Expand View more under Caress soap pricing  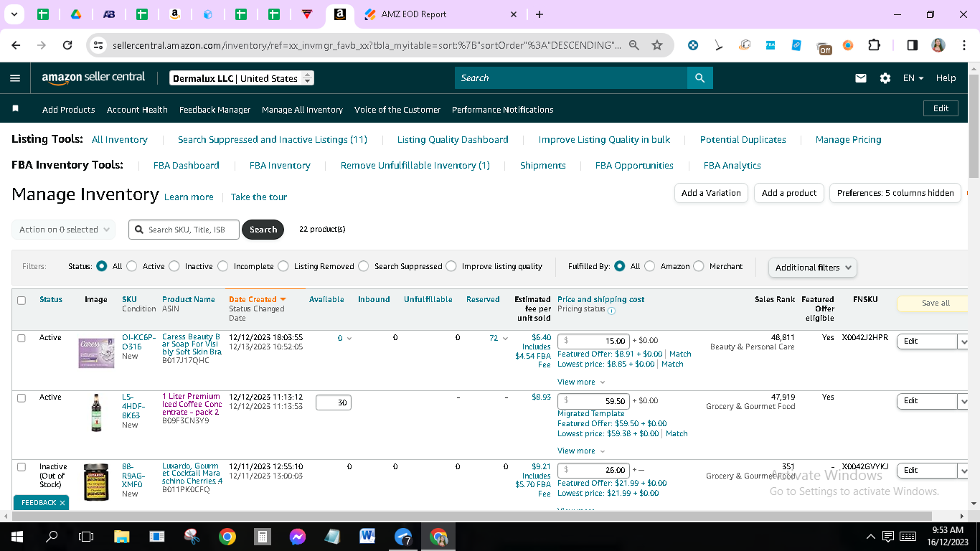(581, 382)
